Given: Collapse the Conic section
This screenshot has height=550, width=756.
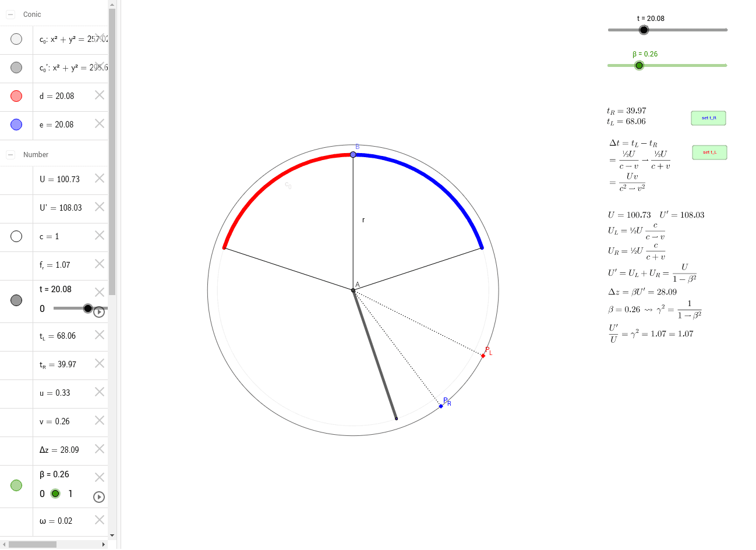Looking at the screenshot, I should [10, 15].
